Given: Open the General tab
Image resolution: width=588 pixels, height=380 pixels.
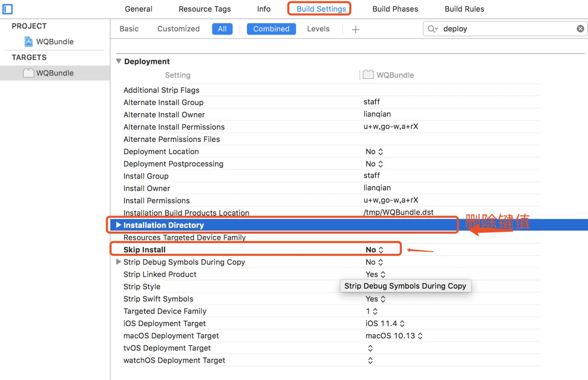Looking at the screenshot, I should tap(138, 9).
